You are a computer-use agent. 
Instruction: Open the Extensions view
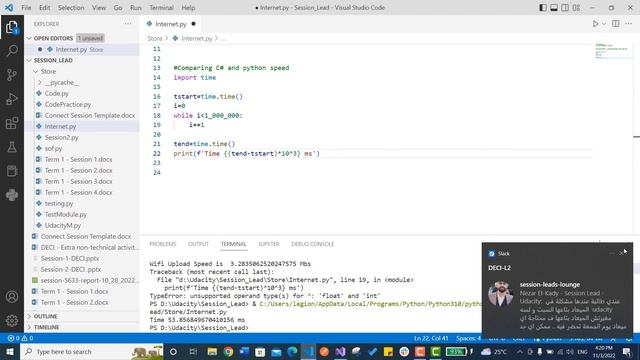tap(12, 123)
